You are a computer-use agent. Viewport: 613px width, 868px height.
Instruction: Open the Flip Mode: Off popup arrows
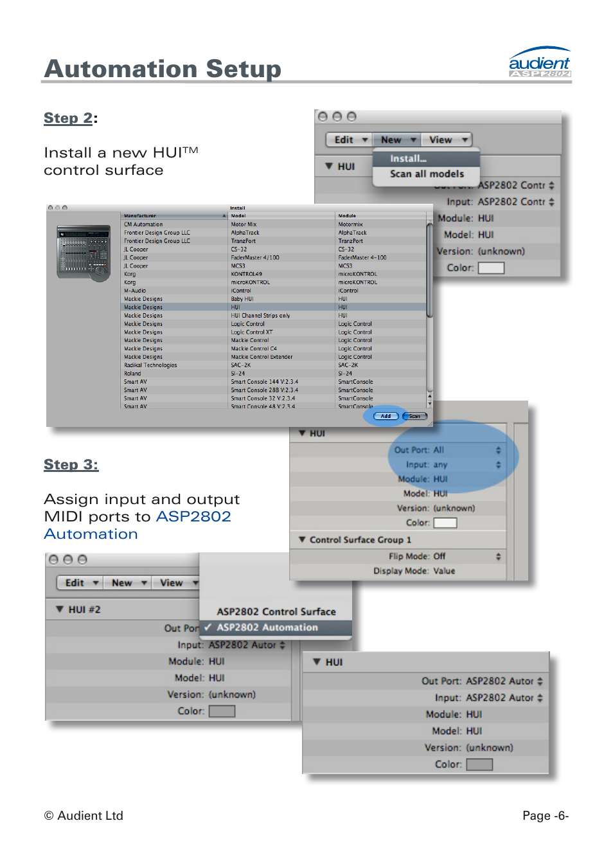pos(498,556)
